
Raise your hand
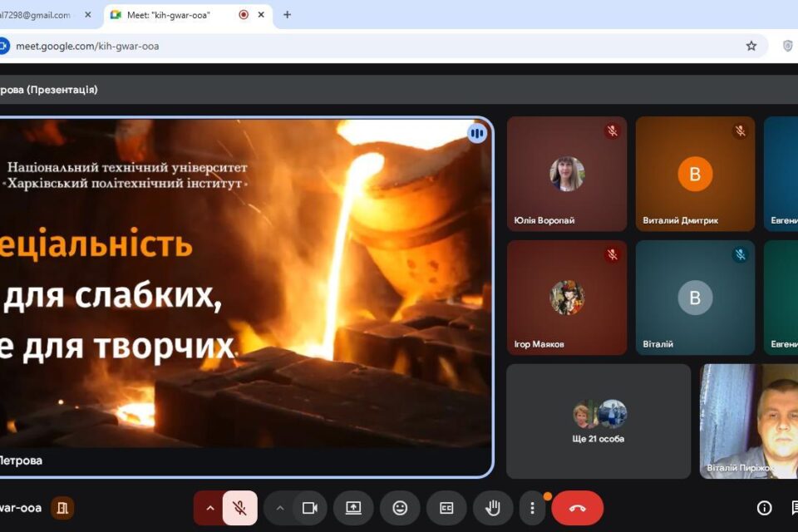493,508
